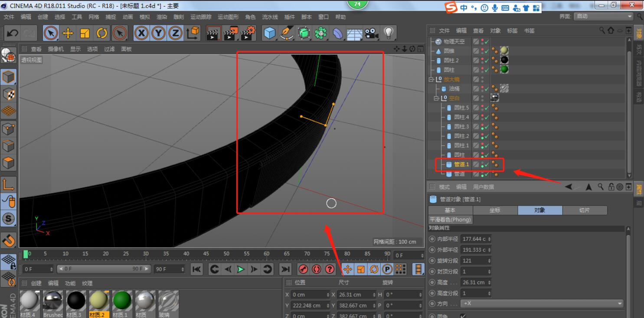Open the Subdivision Surface generator icon

click(304, 33)
